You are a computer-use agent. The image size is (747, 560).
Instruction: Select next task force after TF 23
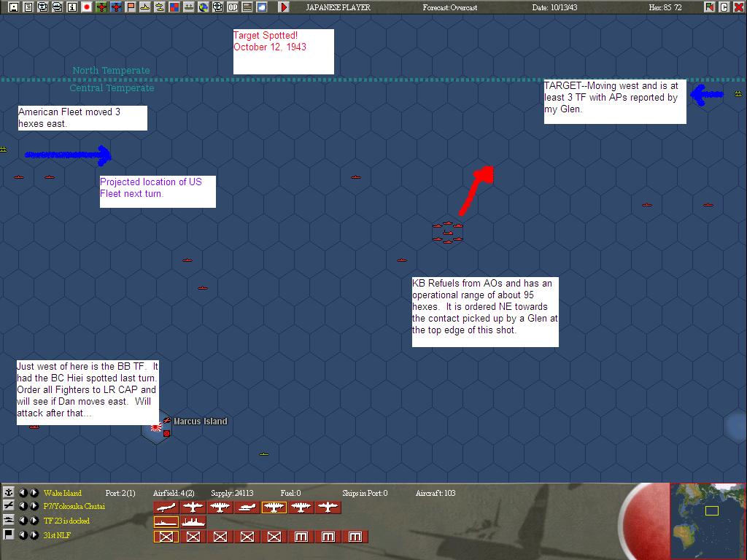(34, 521)
